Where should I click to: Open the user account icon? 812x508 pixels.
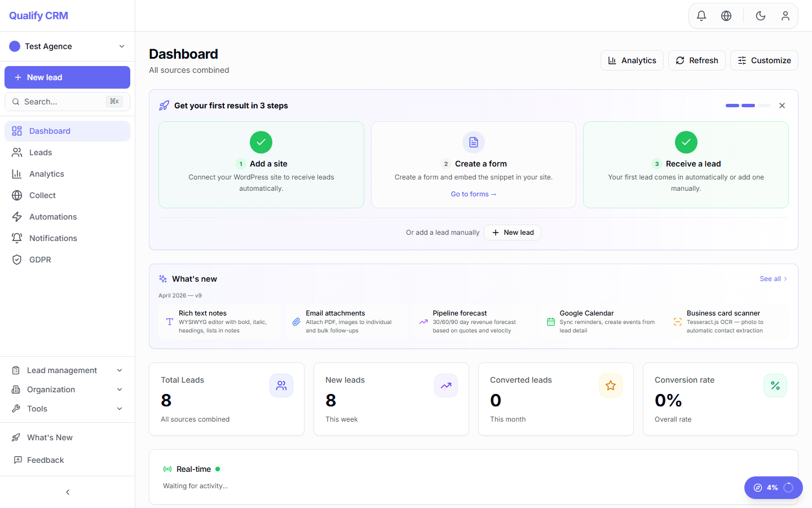(785, 15)
